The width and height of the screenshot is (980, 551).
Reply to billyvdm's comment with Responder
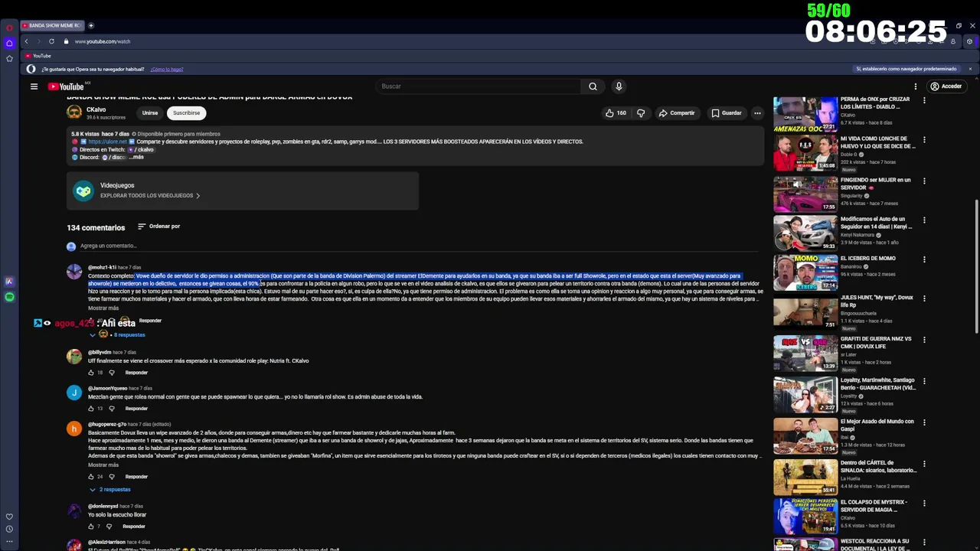[x=136, y=373]
